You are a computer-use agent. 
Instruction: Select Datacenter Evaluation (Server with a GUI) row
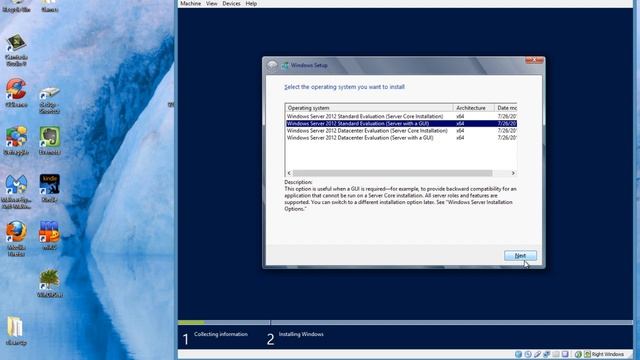[401, 138]
